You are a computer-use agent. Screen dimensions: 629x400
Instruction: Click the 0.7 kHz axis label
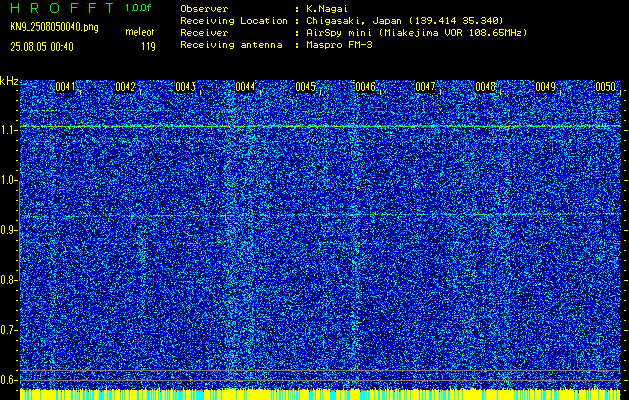pos(7,330)
